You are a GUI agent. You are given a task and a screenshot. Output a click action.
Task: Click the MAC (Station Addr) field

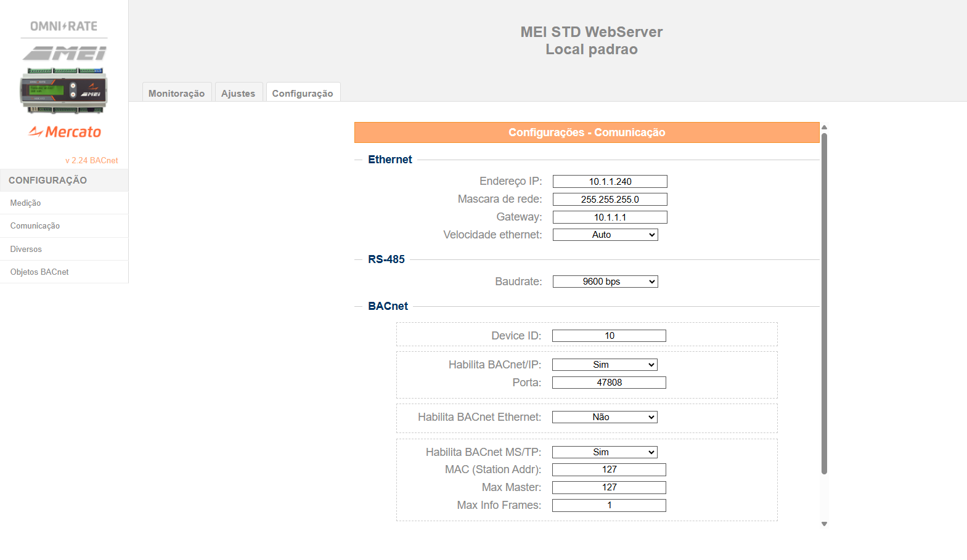point(609,469)
